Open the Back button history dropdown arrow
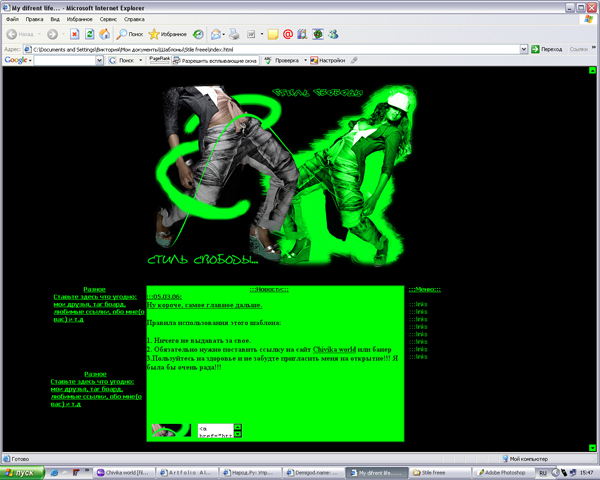Screen dimensions: 600x480 point(39,34)
